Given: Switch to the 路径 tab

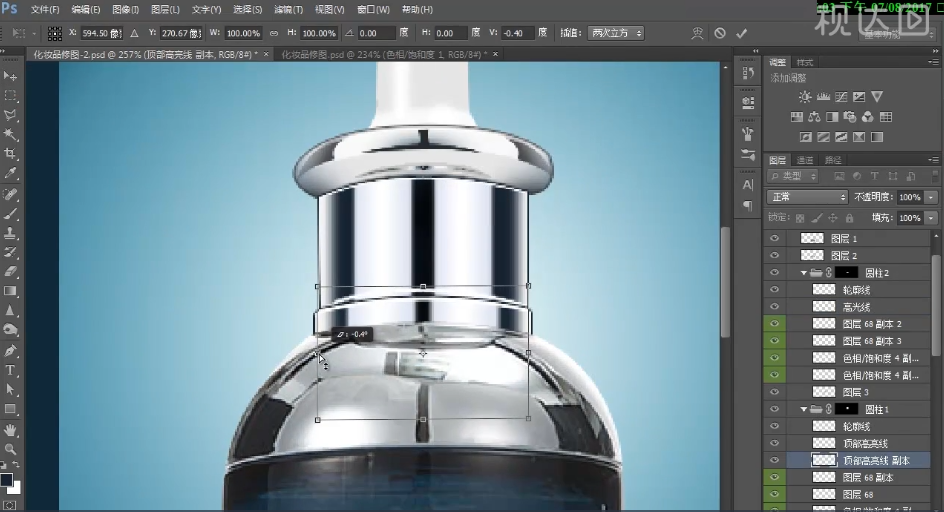Looking at the screenshot, I should [833, 160].
